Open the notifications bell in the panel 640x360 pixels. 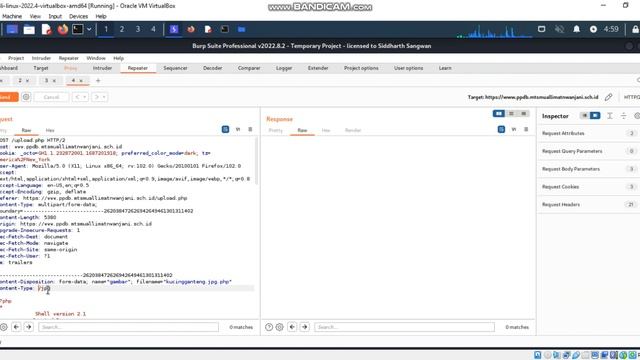point(576,29)
